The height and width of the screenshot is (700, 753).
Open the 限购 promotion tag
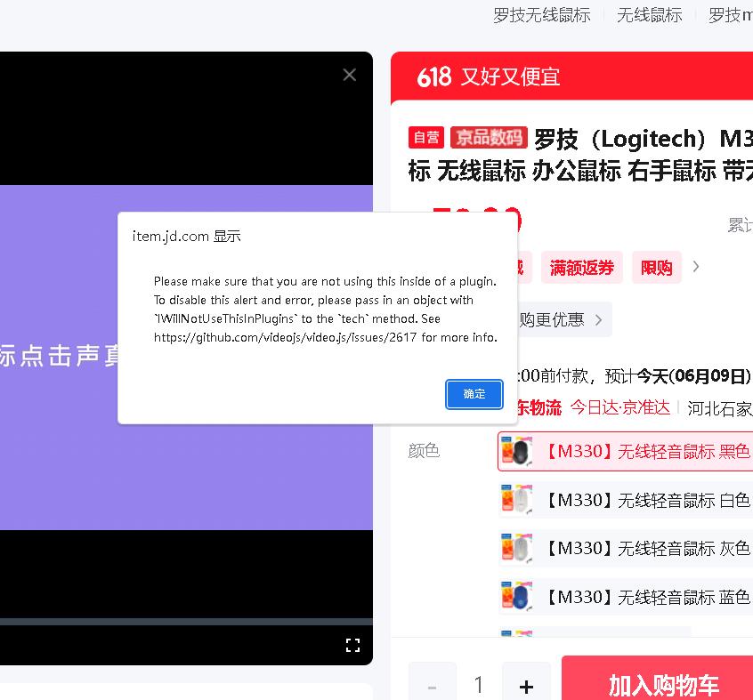tap(657, 267)
